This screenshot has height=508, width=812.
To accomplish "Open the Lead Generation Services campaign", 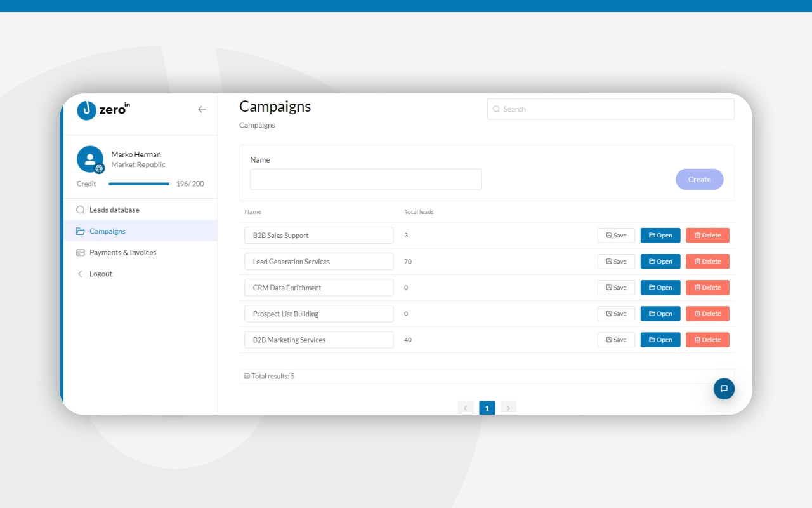I will pyautogui.click(x=660, y=262).
